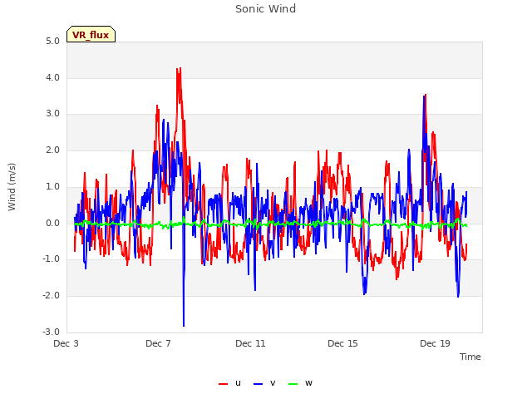532x399 pixels.
Task: Click the 5.0 y-axis tick label
Action: [52, 42]
